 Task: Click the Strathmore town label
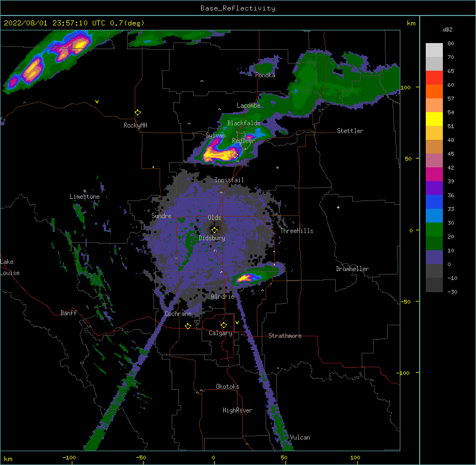pos(285,336)
